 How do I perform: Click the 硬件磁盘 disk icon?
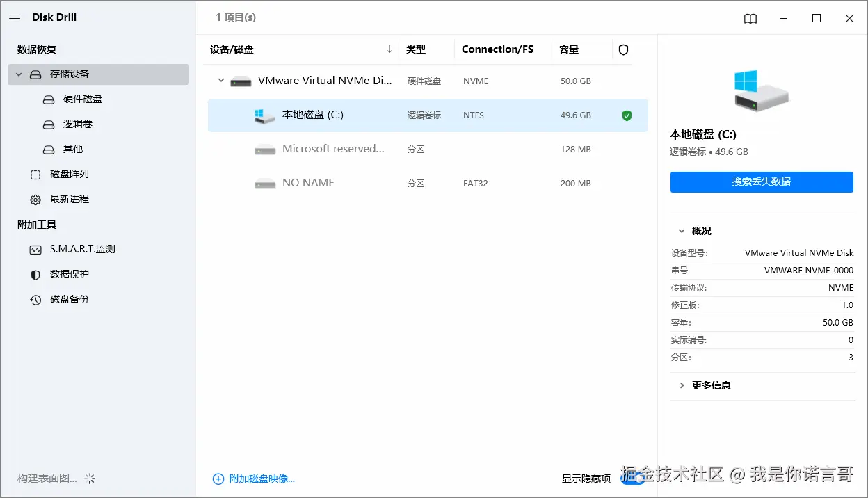(x=49, y=99)
